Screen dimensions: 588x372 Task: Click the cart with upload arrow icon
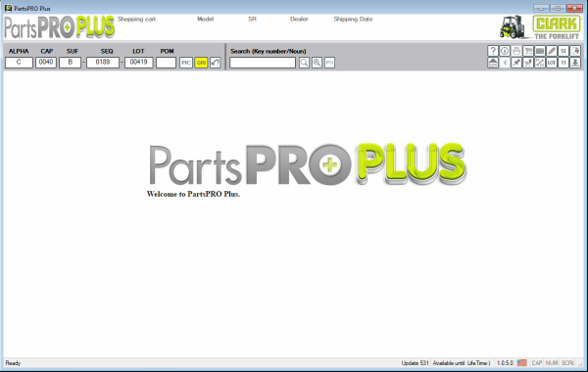click(528, 63)
